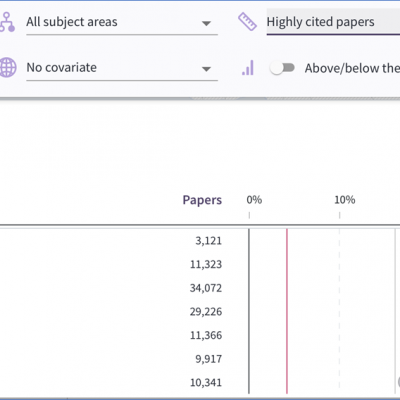The height and width of the screenshot is (400, 400).
Task: Click the subject area hierarchy icon
Action: click(x=7, y=22)
